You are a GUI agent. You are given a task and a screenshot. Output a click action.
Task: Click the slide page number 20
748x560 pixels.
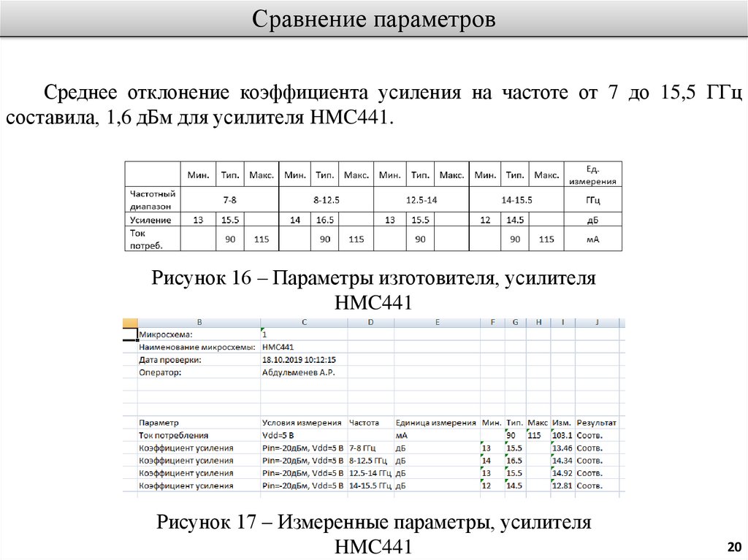point(733,547)
